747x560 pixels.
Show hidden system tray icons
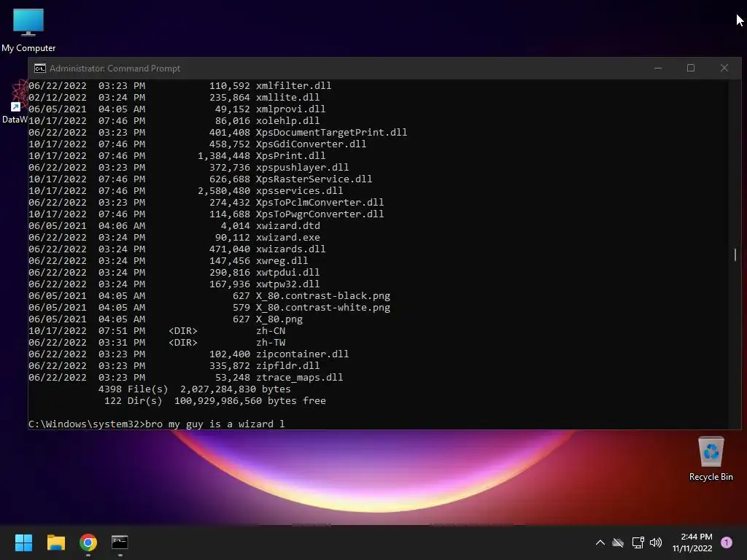tap(600, 542)
